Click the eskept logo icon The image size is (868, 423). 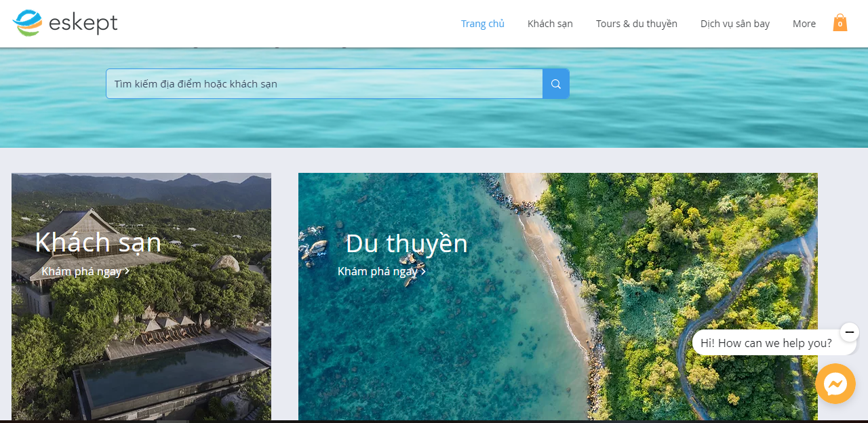pos(27,23)
